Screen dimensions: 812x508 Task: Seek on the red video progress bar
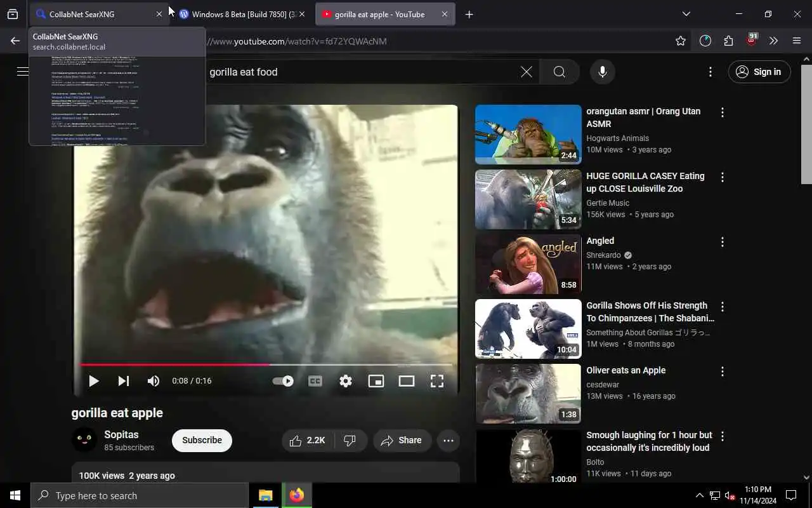click(x=266, y=364)
